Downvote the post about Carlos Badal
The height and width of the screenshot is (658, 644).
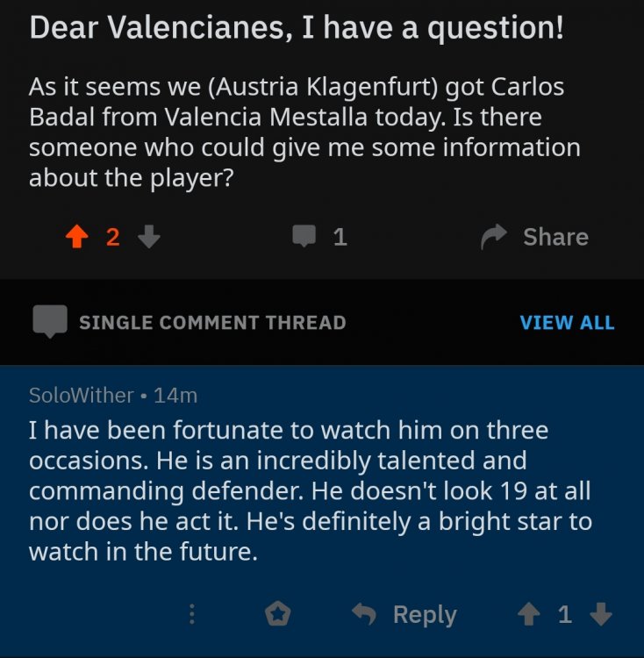coord(149,236)
